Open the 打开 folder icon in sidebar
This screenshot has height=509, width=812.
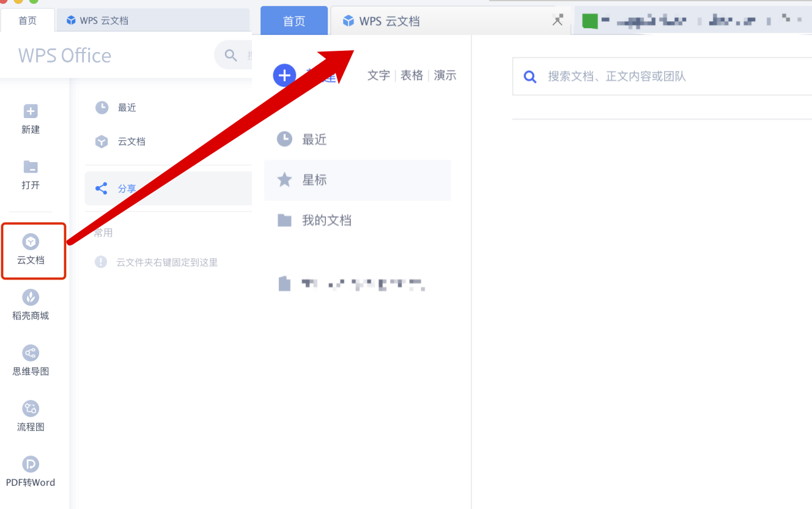31,167
